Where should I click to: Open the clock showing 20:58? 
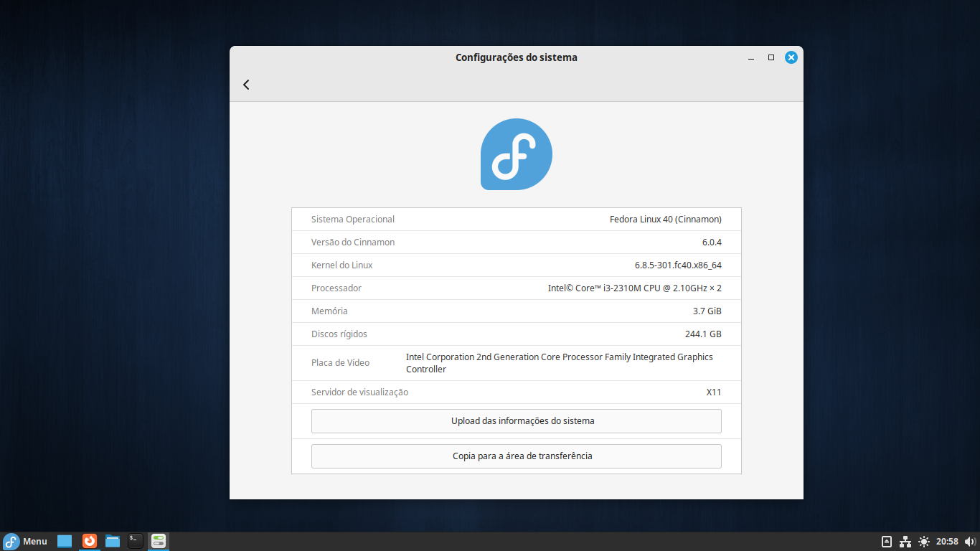(947, 542)
